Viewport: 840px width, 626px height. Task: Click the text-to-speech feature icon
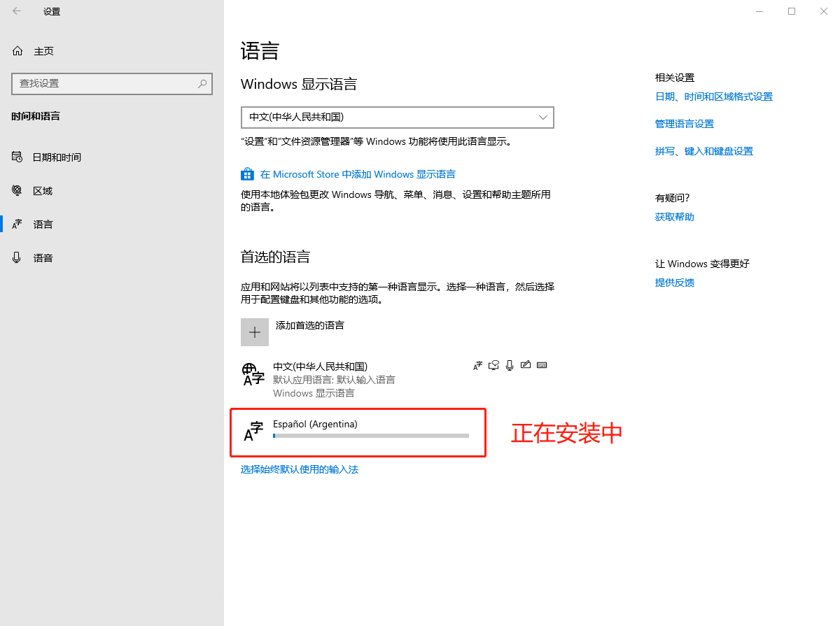point(494,365)
